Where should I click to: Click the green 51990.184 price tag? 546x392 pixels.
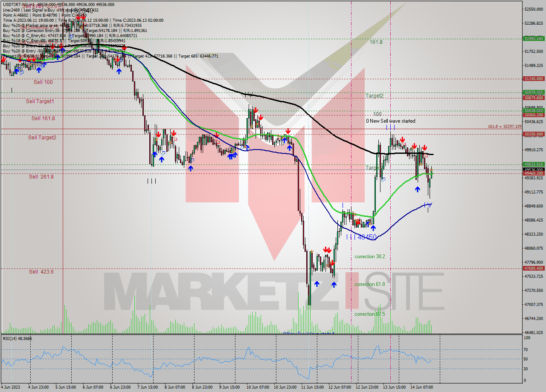click(534, 38)
